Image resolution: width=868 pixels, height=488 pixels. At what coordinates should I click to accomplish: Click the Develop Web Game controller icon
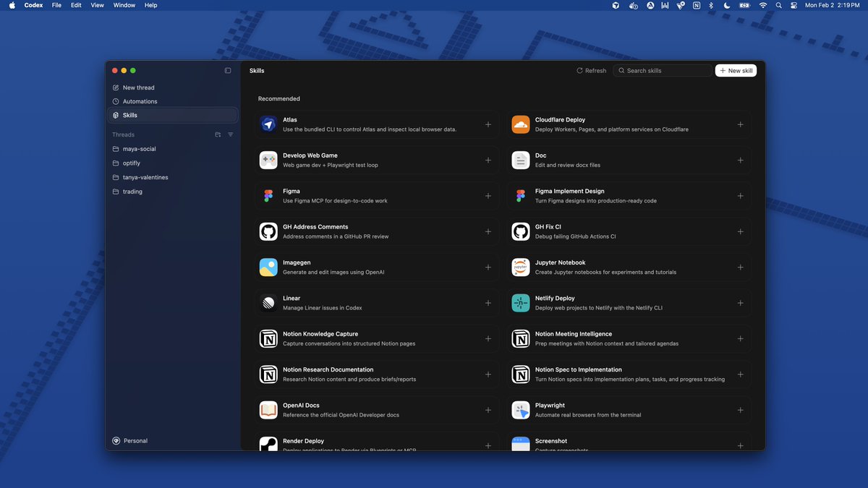click(x=268, y=160)
